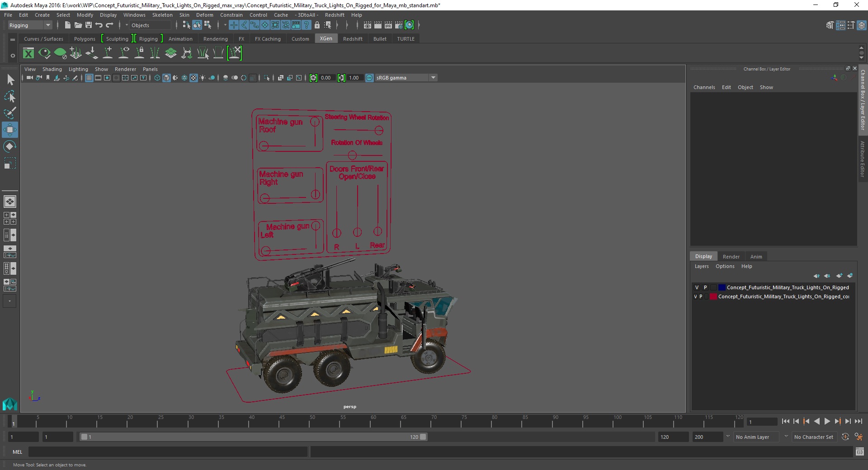Open the Deform menu
The width and height of the screenshot is (868, 470).
[x=204, y=15]
